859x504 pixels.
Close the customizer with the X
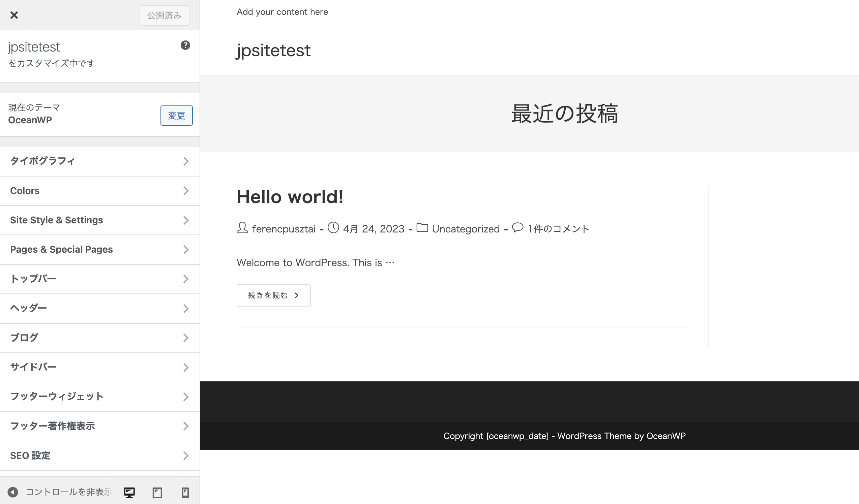point(14,15)
